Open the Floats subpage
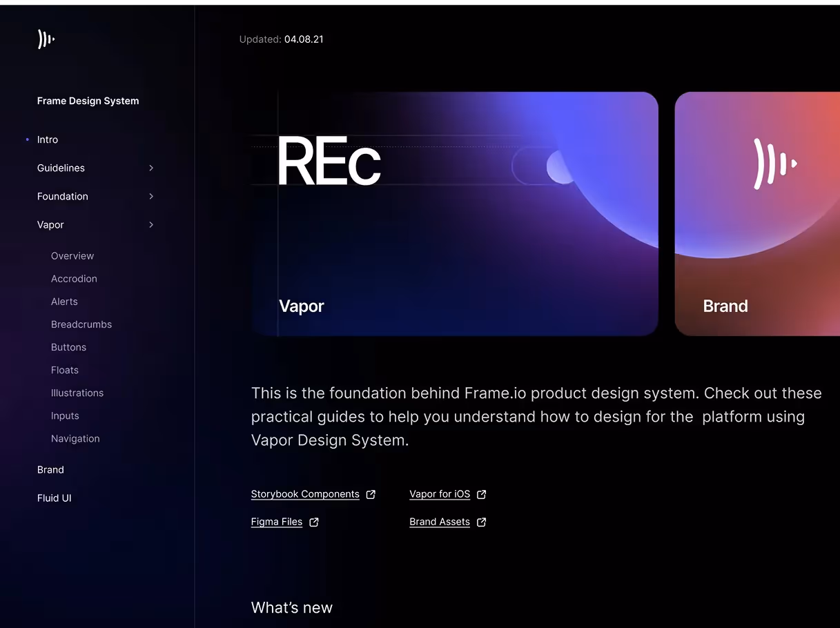The height and width of the screenshot is (628, 840). 65,369
